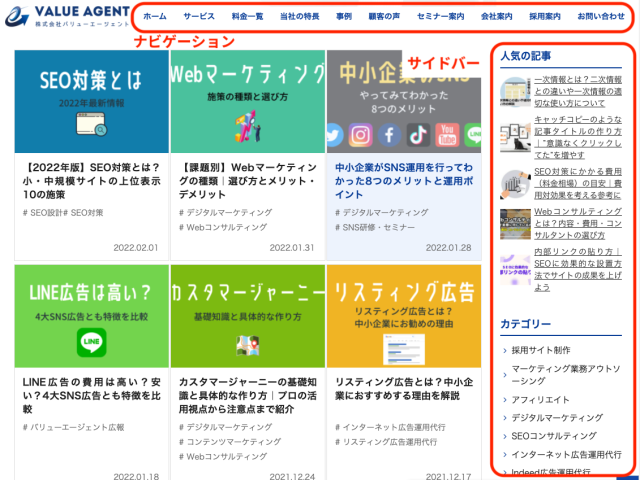Select category インターネット広告運用代行 in sidebar

point(567,454)
